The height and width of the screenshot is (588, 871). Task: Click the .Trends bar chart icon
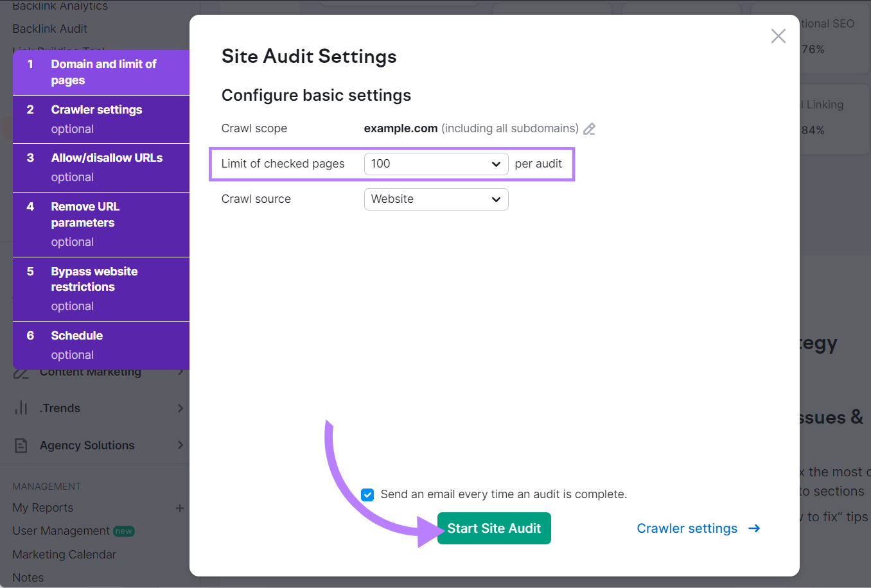coord(21,408)
